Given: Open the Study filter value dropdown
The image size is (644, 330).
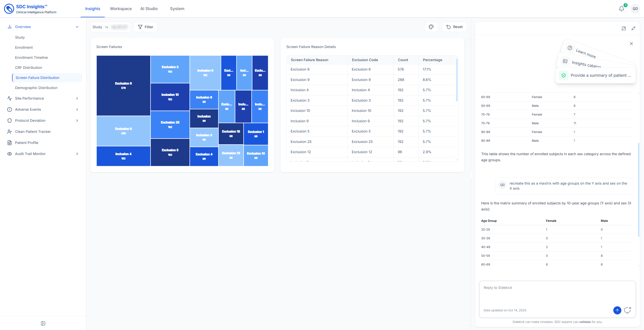Looking at the screenshot, I should click(x=119, y=27).
